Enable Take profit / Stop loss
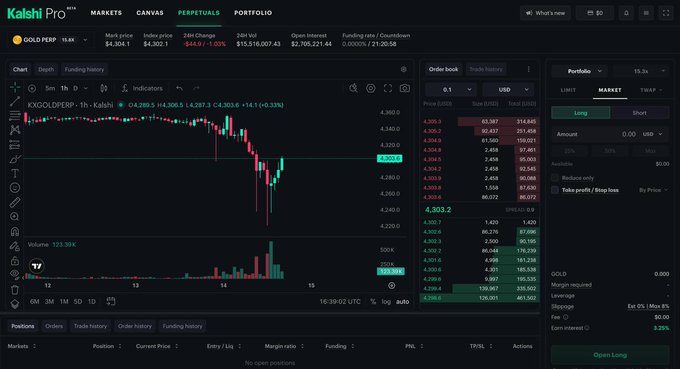 pos(555,190)
